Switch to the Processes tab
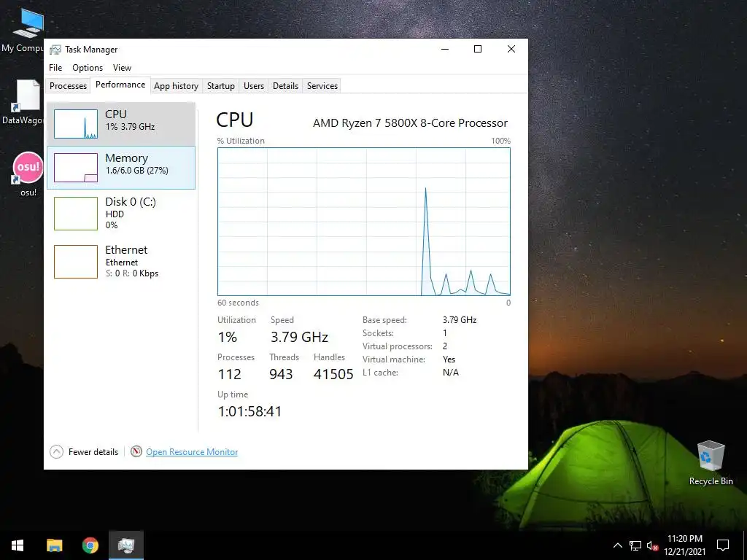The image size is (747, 560). point(68,86)
